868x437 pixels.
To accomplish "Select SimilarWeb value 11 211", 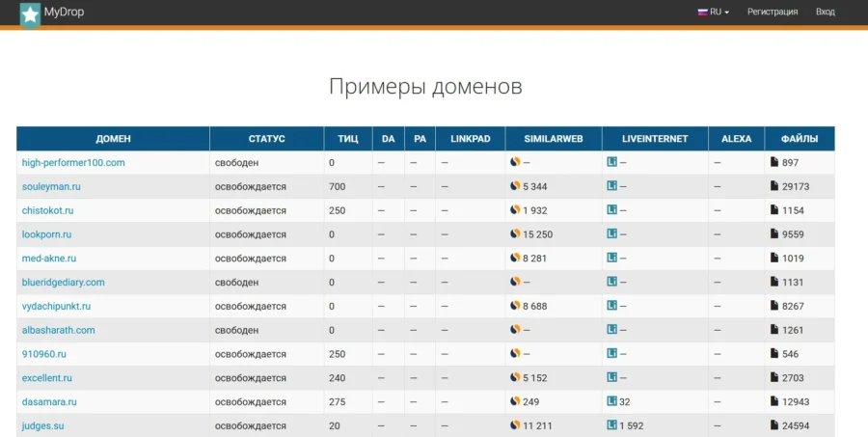I will [x=537, y=426].
